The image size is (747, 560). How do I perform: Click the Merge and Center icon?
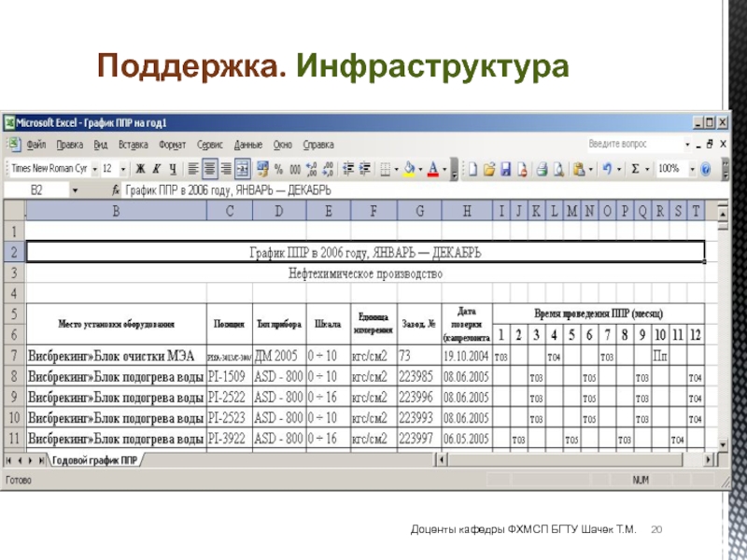point(243,169)
